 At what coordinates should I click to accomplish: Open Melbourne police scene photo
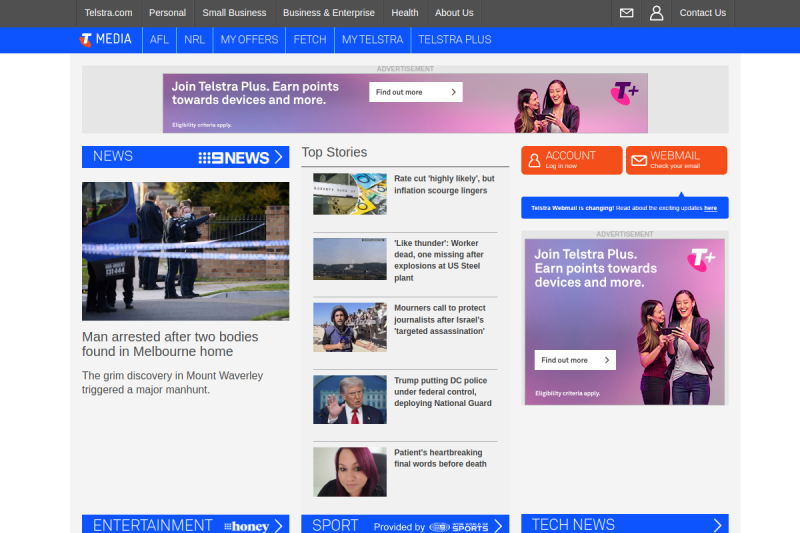pyautogui.click(x=185, y=251)
